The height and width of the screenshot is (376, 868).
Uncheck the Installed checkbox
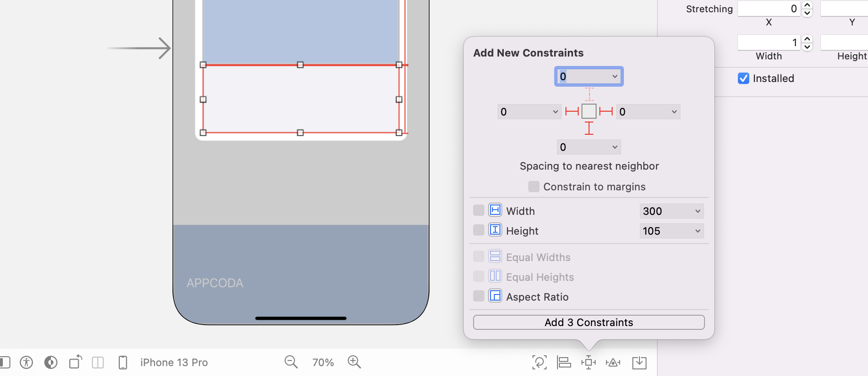point(744,78)
